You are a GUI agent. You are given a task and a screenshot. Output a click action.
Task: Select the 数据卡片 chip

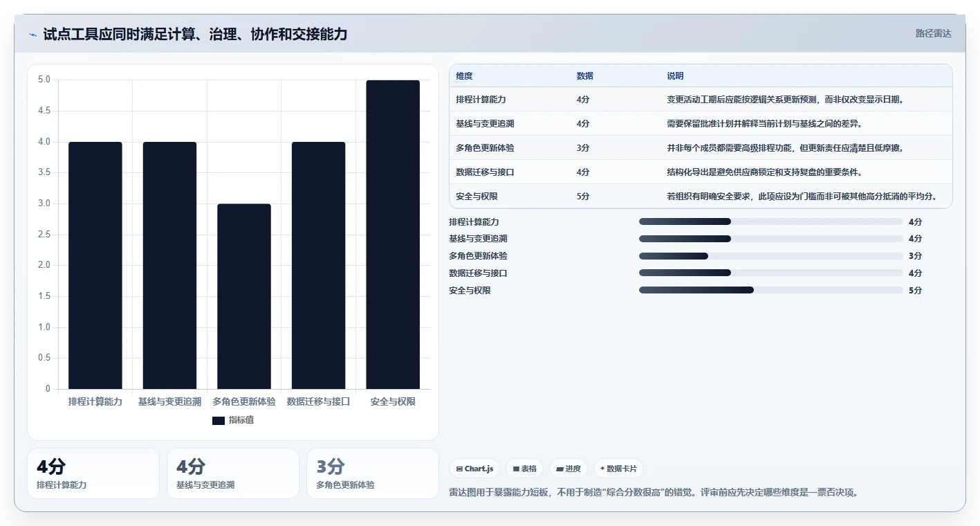[x=618, y=469]
